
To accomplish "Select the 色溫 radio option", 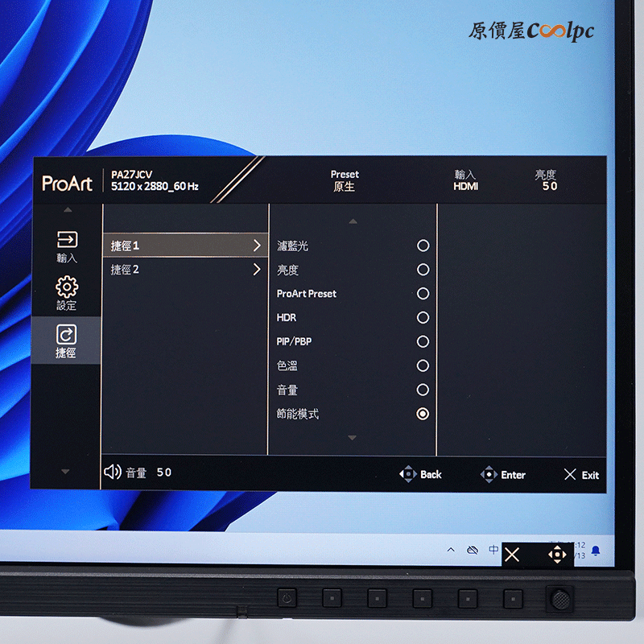I will [x=423, y=365].
